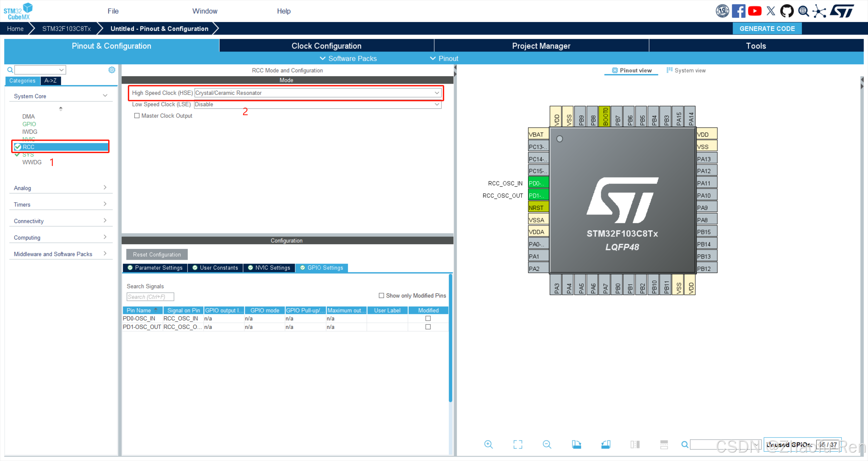The image size is (868, 461).
Task: Expand the Connectivity category
Action: (61, 221)
